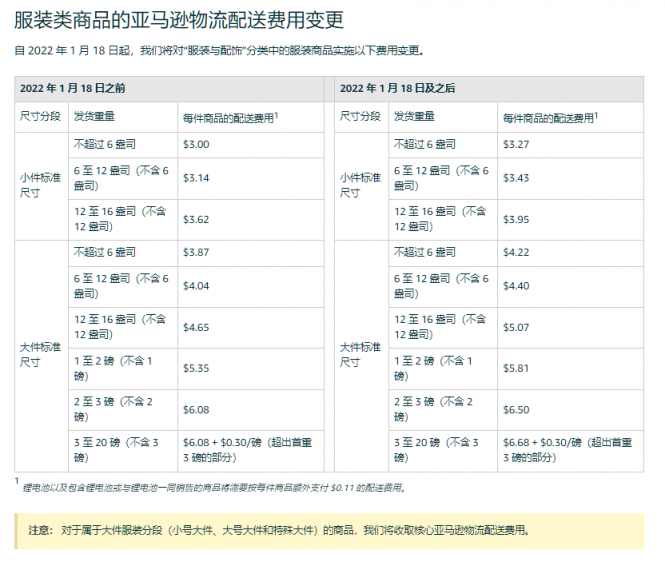
Task: Click the $3.43 fee value
Action: tap(516, 178)
